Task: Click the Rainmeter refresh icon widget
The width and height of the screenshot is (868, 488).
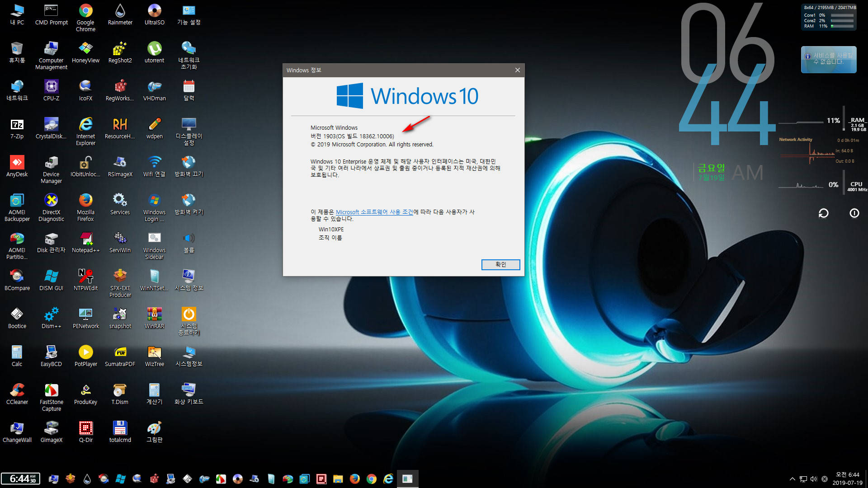Action: [x=823, y=213]
